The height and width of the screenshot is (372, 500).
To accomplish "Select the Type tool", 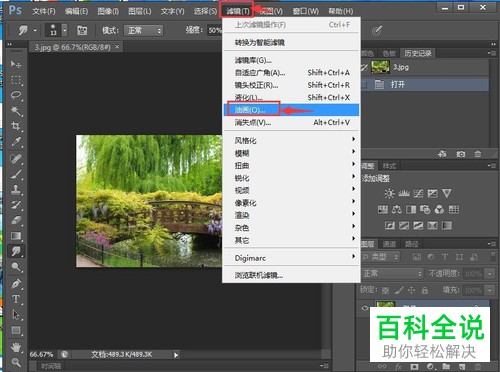I will pos(16,299).
